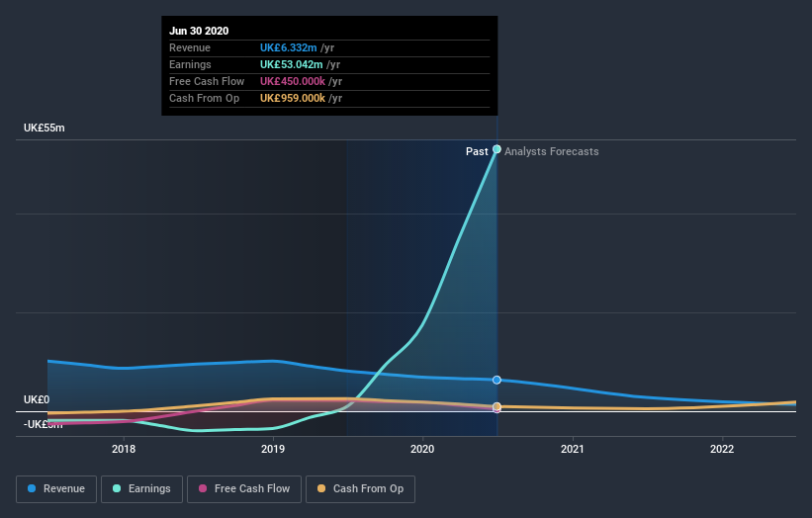The height and width of the screenshot is (518, 812).
Task: Click the UK£55m y-axis label
Action: (45, 128)
